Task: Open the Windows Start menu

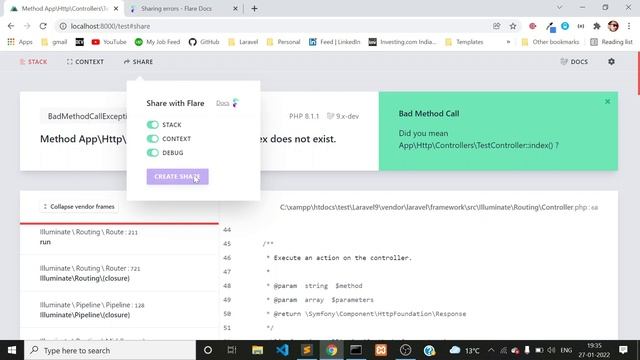Action: [12, 350]
